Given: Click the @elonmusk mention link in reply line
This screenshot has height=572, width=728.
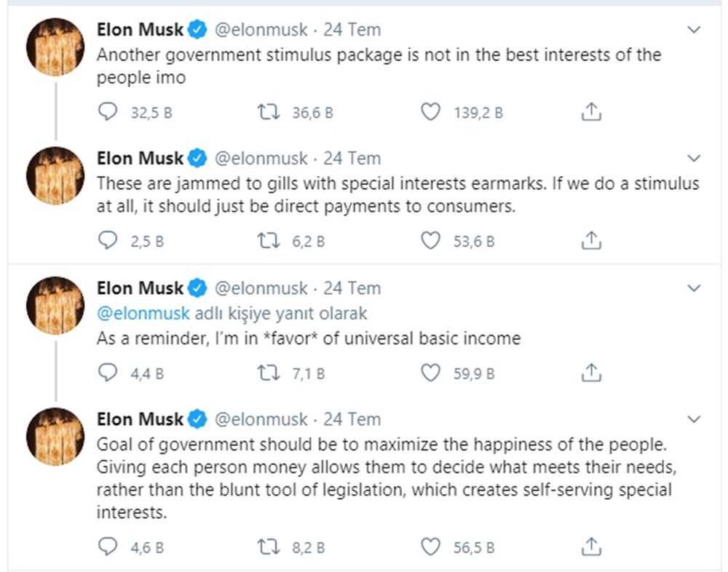Looking at the screenshot, I should pyautogui.click(x=143, y=314).
